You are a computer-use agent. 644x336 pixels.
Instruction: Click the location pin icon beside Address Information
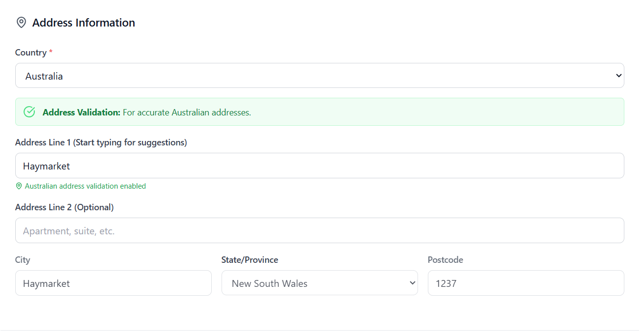21,22
